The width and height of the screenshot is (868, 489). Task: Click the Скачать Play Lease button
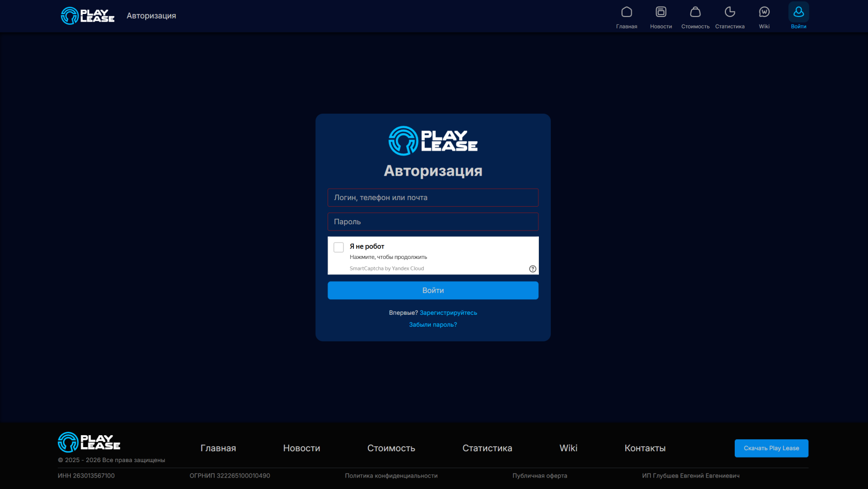pyautogui.click(x=771, y=448)
